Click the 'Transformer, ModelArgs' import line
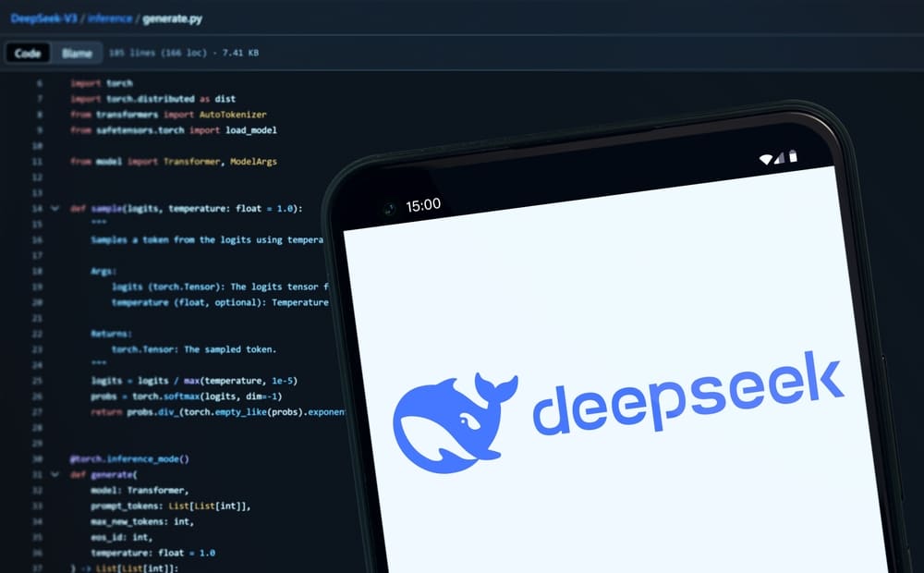The width and height of the screenshot is (924, 573). click(x=174, y=161)
